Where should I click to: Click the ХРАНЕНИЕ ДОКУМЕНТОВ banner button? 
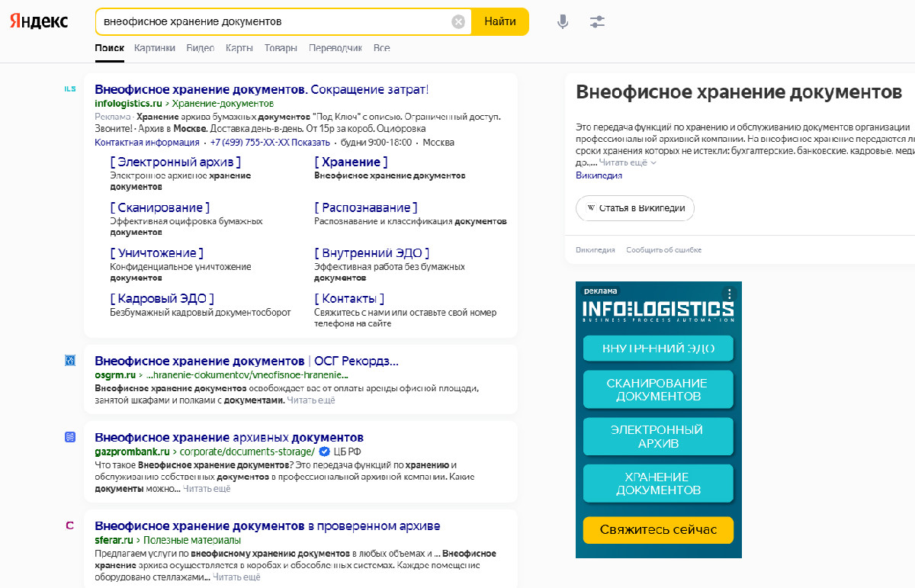coord(658,483)
